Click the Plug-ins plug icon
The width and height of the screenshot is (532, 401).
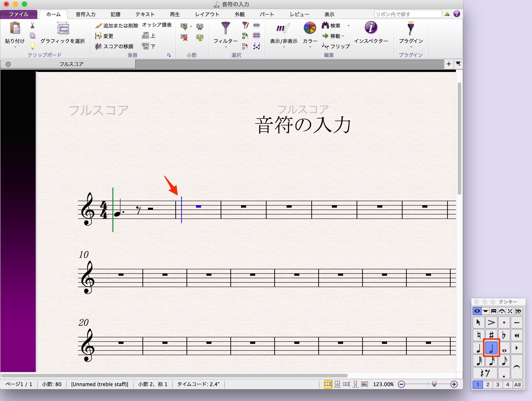[x=411, y=28]
